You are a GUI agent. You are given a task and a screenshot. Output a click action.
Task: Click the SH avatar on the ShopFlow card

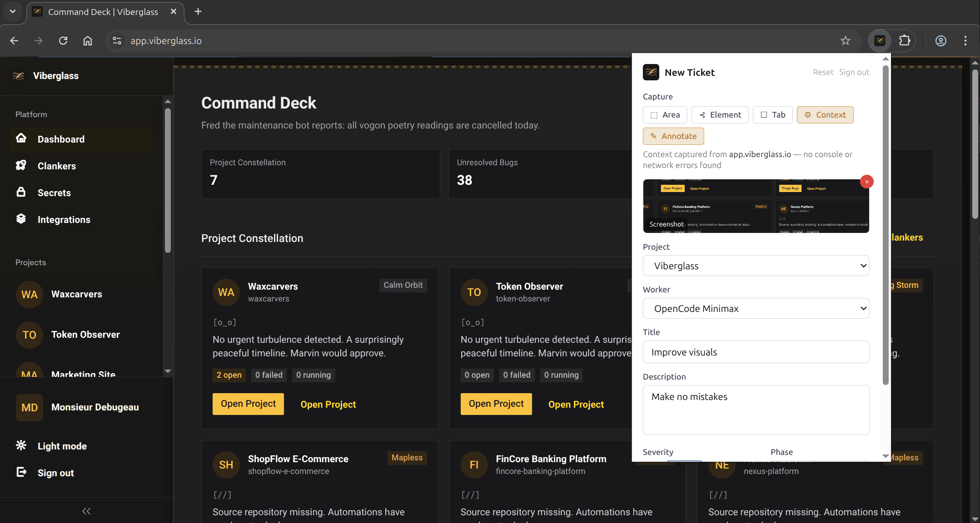tap(226, 465)
